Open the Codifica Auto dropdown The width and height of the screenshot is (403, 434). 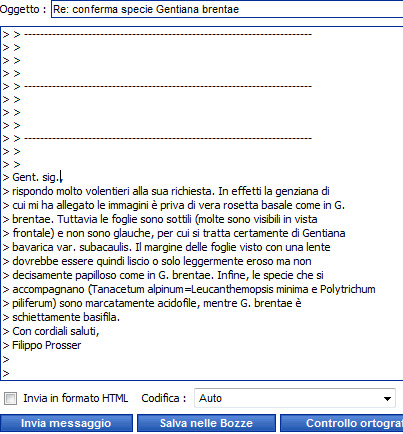point(295,398)
